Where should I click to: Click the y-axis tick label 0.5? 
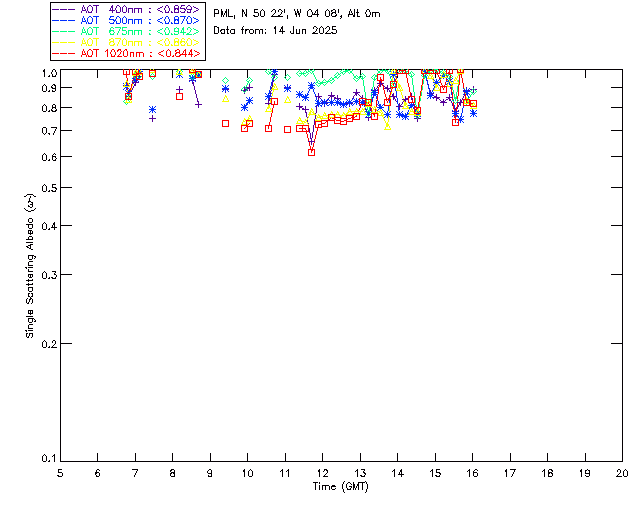47,189
